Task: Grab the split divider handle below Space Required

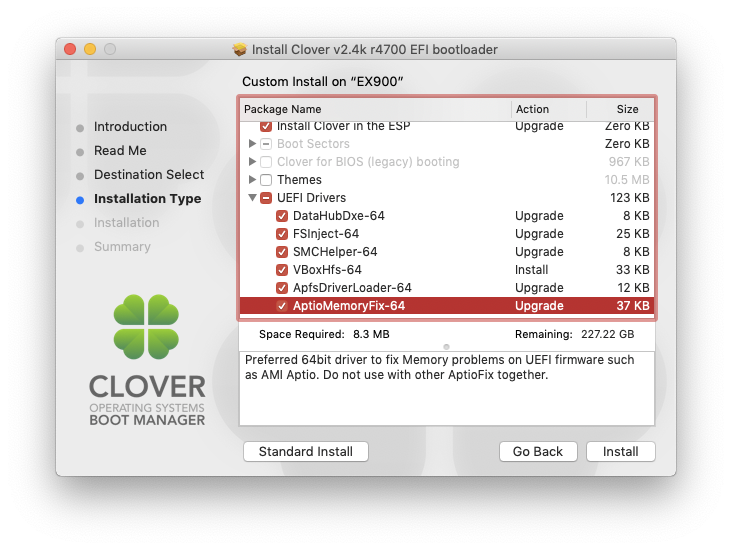Action: pos(446,347)
